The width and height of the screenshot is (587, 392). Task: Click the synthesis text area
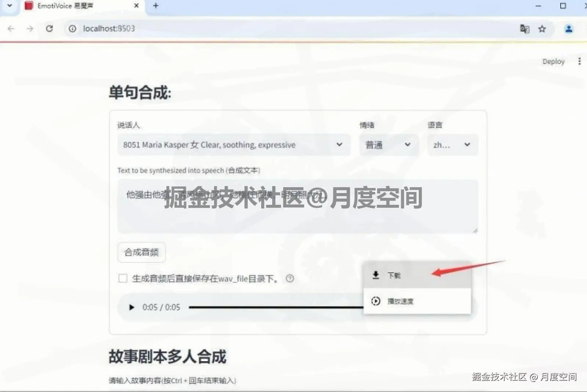[298, 206]
